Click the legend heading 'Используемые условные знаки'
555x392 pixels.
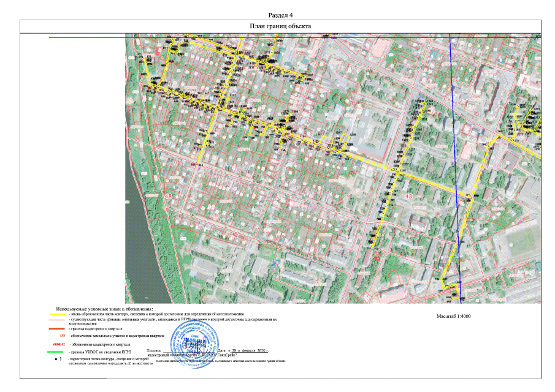[104, 308]
